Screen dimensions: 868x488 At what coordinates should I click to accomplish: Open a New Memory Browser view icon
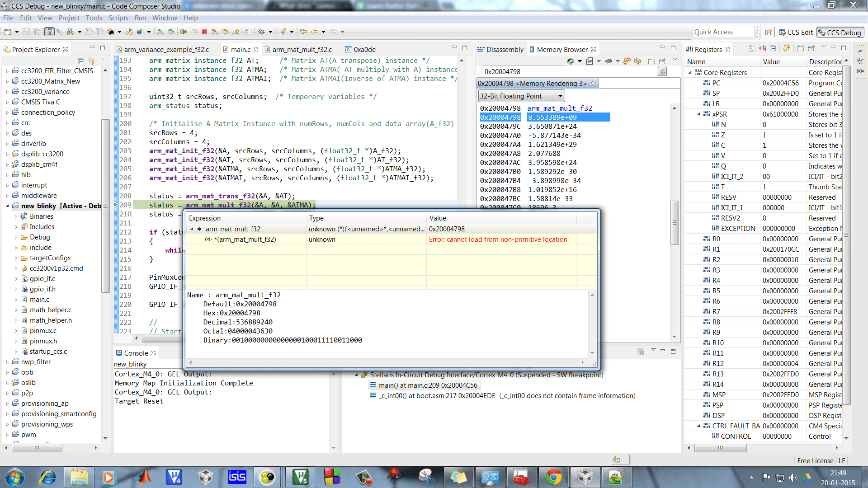coord(651,61)
